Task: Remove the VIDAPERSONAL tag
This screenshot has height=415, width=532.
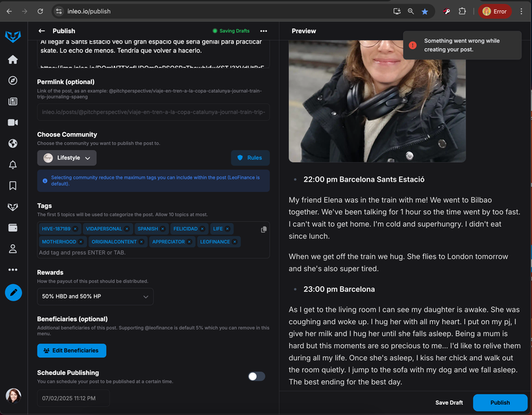Action: [127, 229]
